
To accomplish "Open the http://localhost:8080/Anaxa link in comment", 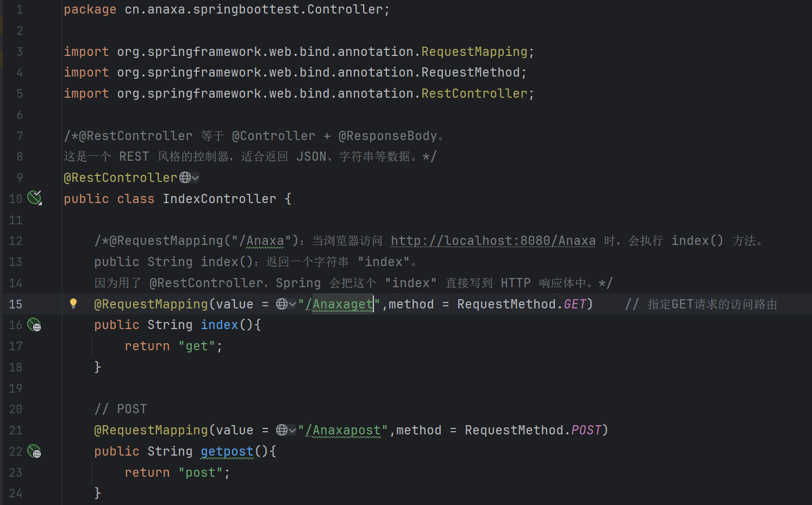I will click(493, 241).
